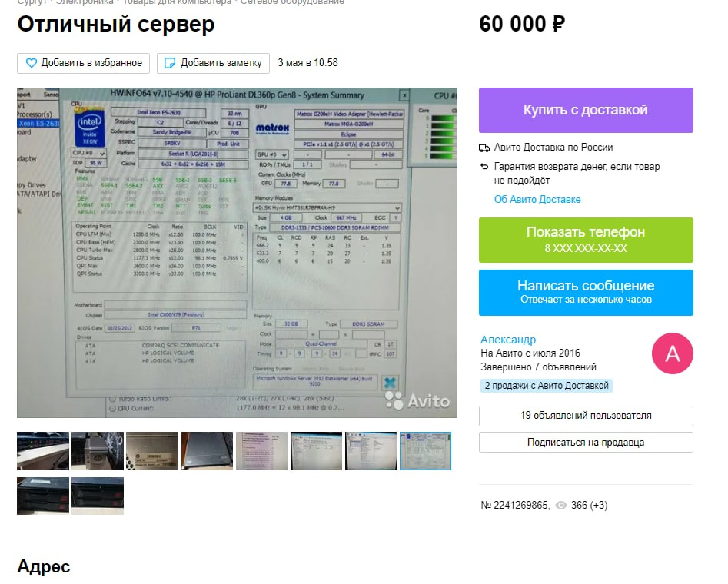Select the sixth thumbnail showing a monitor
This screenshot has width=728, height=584.
[x=316, y=451]
